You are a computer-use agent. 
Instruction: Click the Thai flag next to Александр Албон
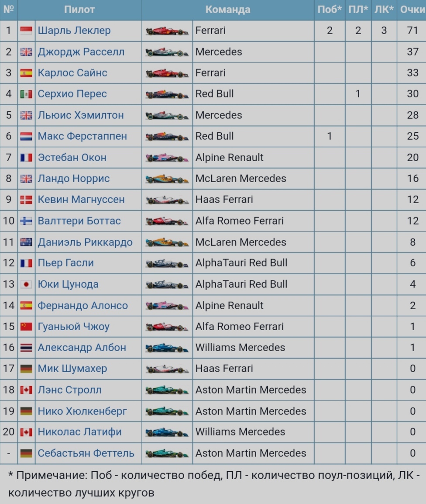(26, 348)
